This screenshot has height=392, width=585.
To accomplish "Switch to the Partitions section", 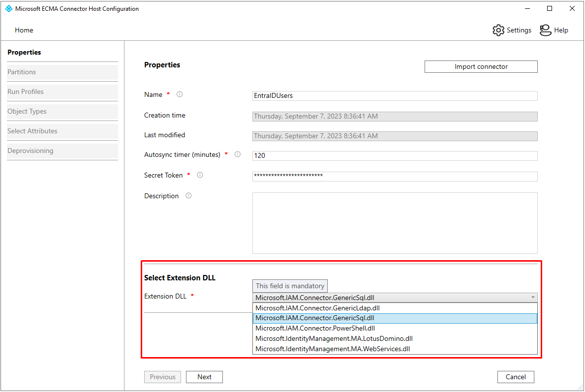I will pyautogui.click(x=22, y=72).
